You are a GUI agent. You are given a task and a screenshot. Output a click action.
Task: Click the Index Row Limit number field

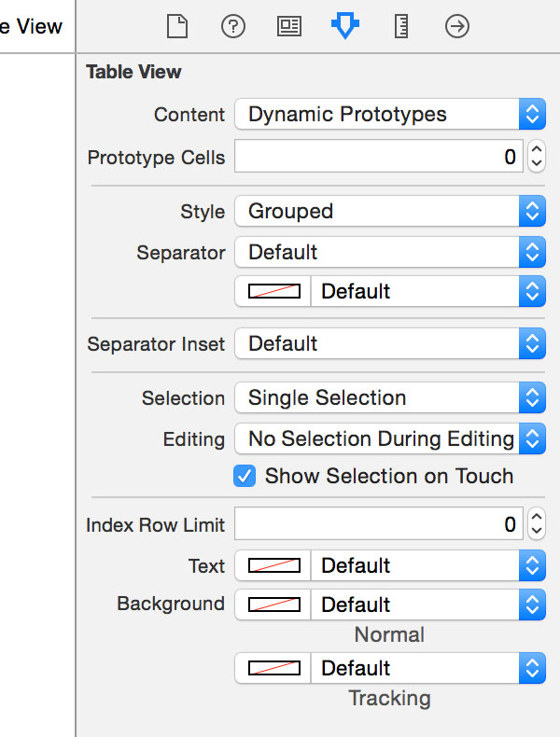[379, 523]
